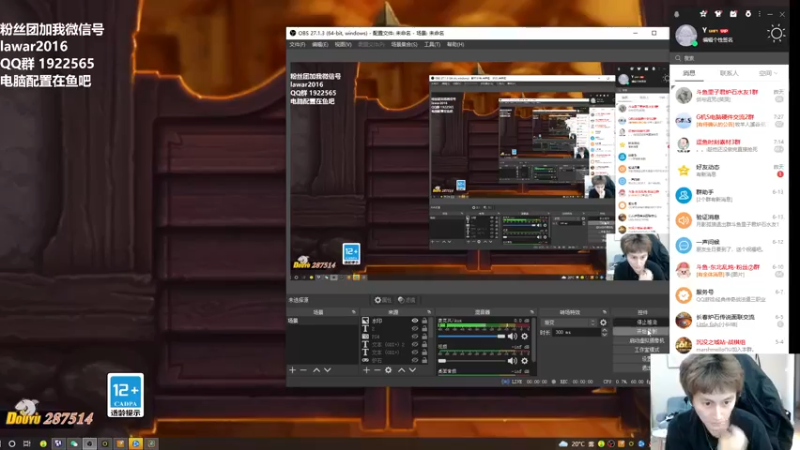Move the source down in the Sources panel
The image size is (800, 450).
(x=412, y=370)
